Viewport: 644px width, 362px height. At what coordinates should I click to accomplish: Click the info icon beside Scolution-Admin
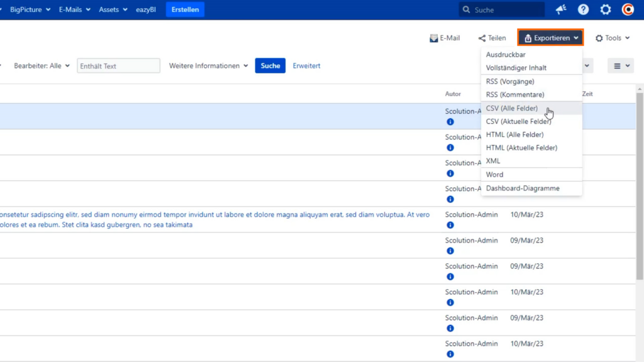450,122
